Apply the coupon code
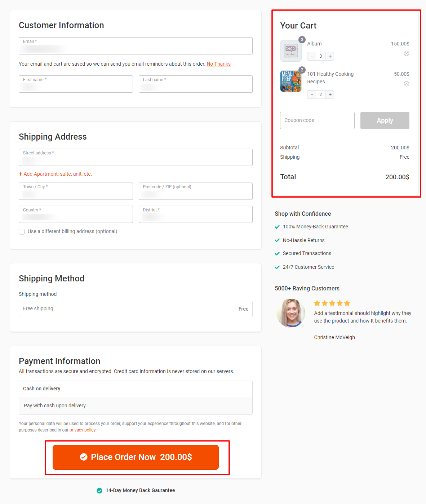The height and width of the screenshot is (504, 426). [x=385, y=120]
